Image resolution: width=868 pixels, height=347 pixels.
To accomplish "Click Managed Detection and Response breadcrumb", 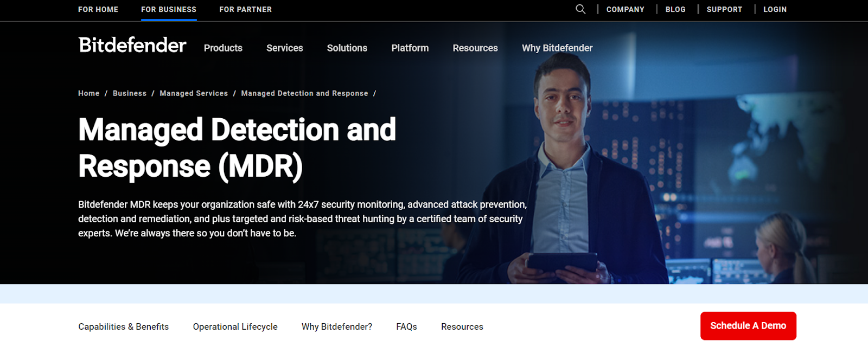I will (x=304, y=93).
